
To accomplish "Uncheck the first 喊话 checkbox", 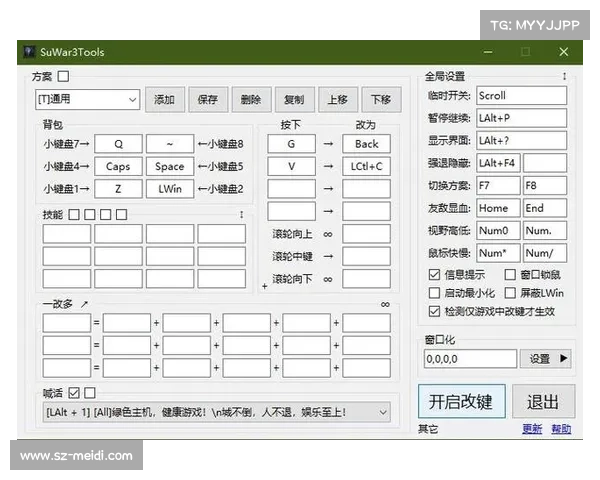I will [74, 393].
